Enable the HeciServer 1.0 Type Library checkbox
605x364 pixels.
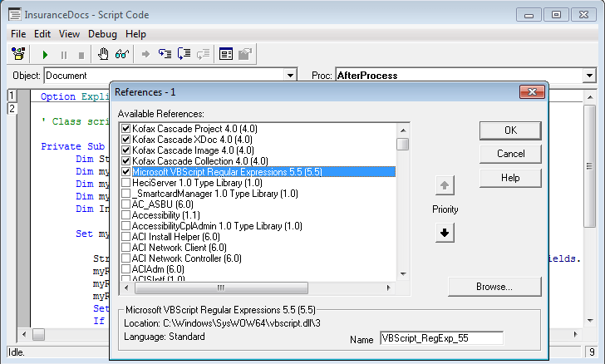(126, 183)
